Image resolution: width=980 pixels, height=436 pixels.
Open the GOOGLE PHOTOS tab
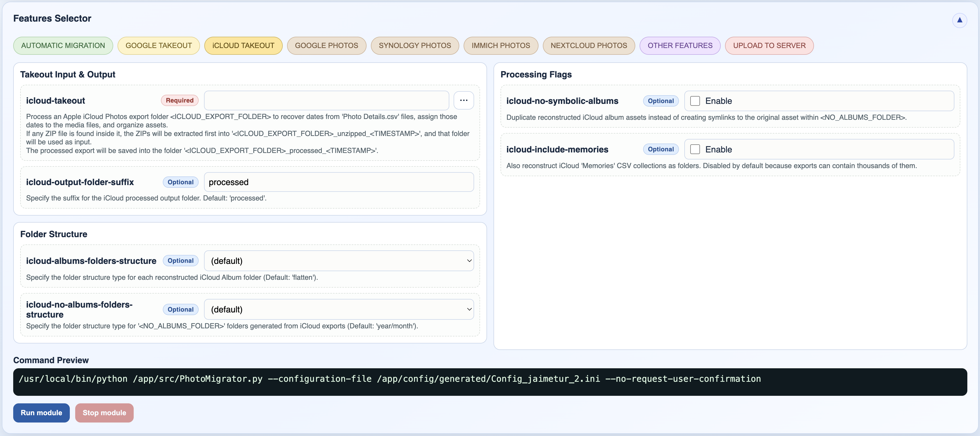pos(326,46)
